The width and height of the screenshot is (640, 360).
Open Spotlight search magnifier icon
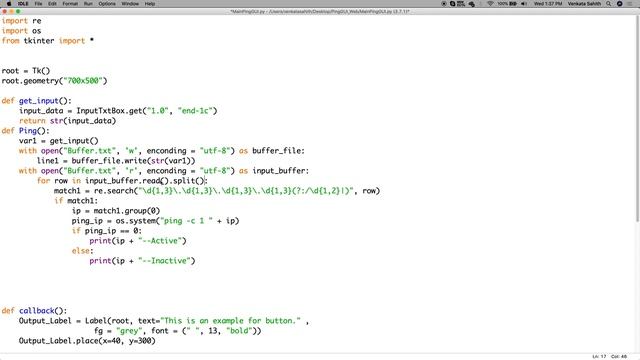pos(609,4)
